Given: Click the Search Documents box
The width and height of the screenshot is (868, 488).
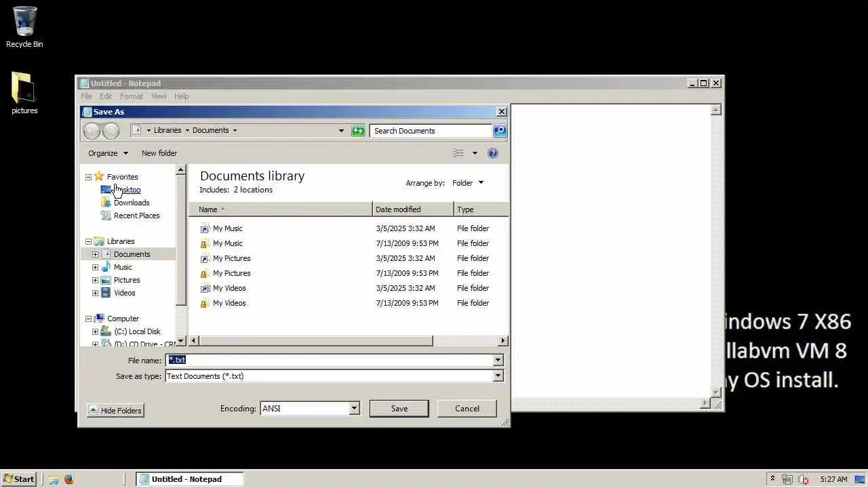Looking at the screenshot, I should point(431,131).
